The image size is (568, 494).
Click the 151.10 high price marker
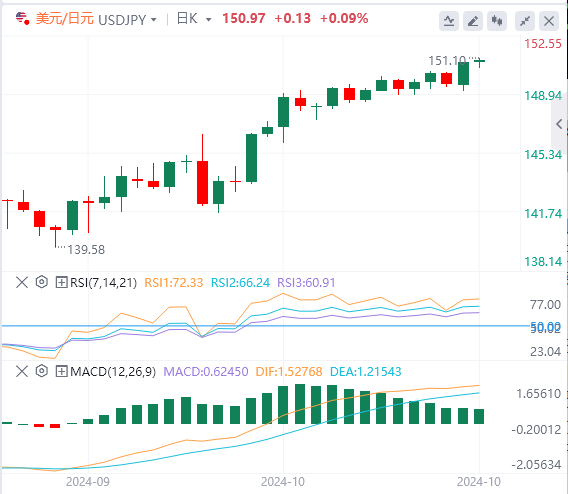447,60
